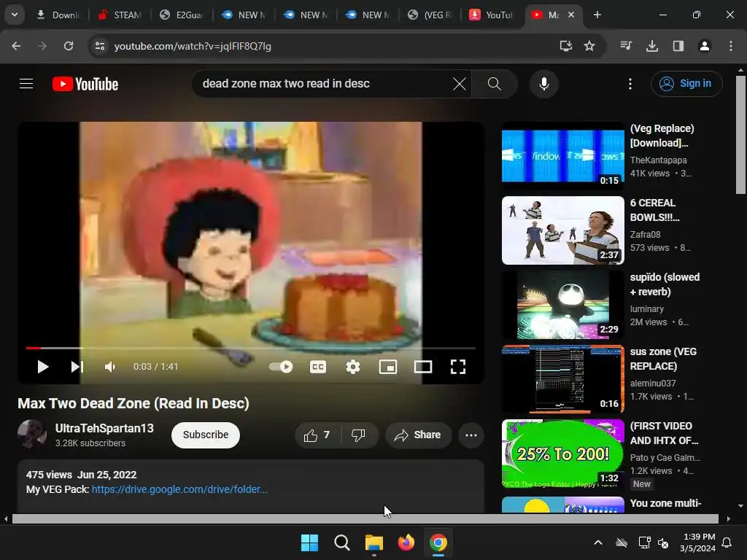
Task: Switch to the STEAM tab
Action: [120, 15]
